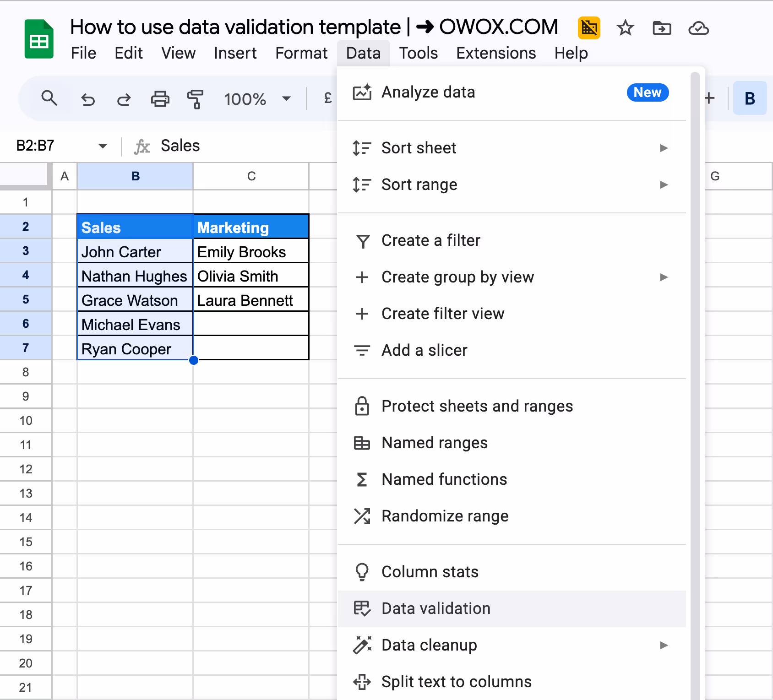Screen dimensions: 773x700
Task: Click Create a filter
Action: 430,240
